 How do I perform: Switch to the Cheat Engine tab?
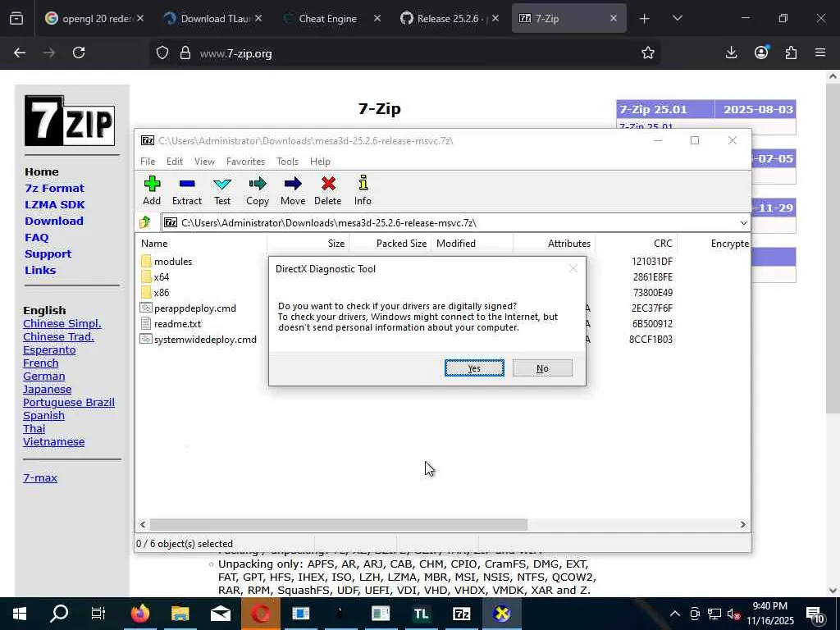point(327,18)
